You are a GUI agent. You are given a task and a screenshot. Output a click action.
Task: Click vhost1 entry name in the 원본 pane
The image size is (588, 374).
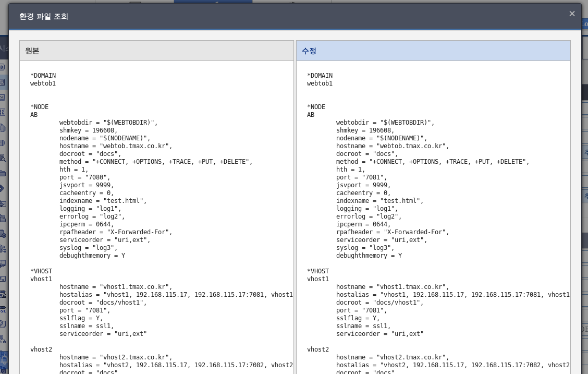41,279
